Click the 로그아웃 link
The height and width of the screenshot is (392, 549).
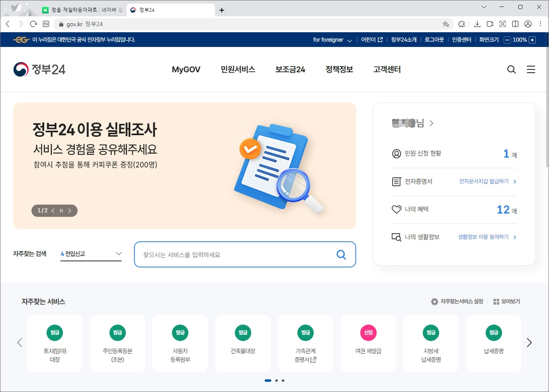pyautogui.click(x=433, y=40)
